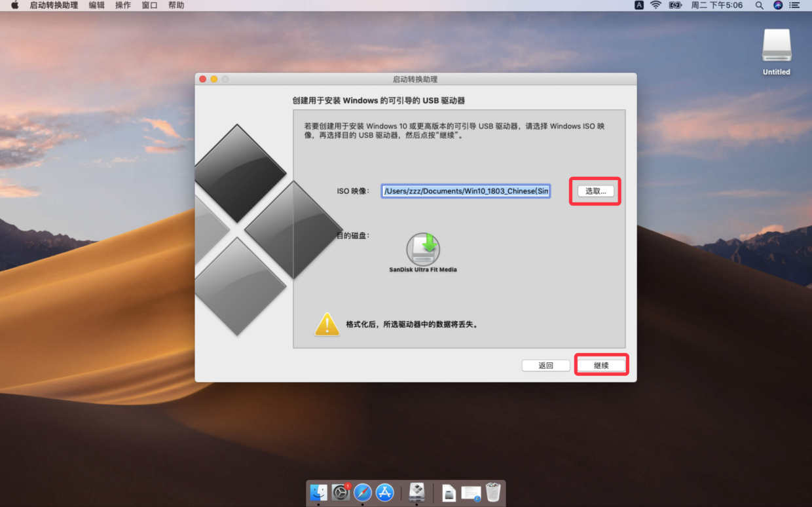Open the Wi-Fi status menu
This screenshot has height=507, width=812.
(655, 5)
